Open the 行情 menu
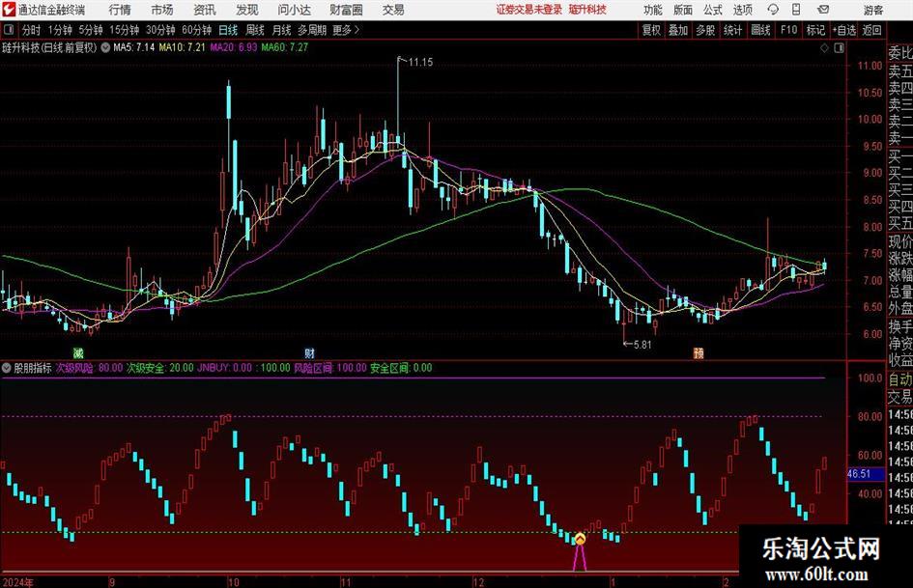Viewport: 913px width, 588px height. pos(120,10)
